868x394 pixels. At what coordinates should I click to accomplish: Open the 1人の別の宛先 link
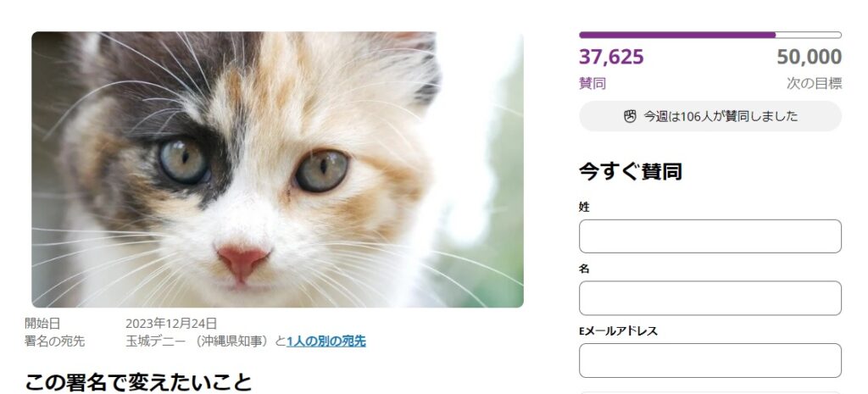tap(326, 341)
